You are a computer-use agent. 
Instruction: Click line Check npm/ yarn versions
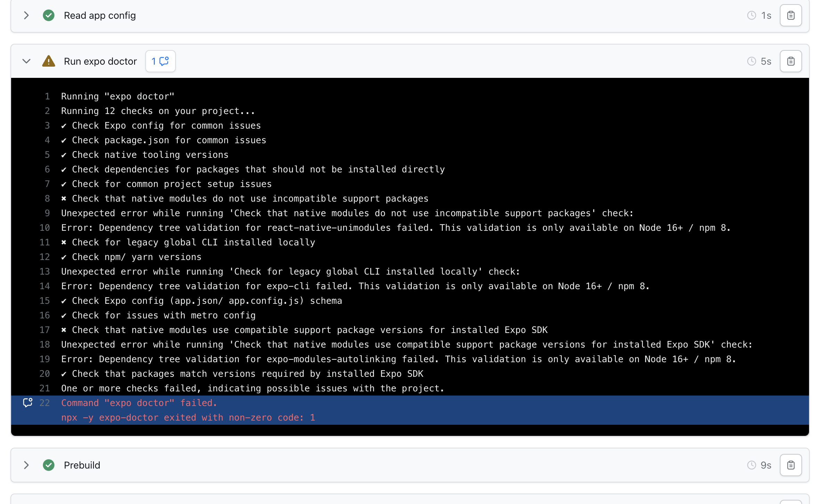131,257
